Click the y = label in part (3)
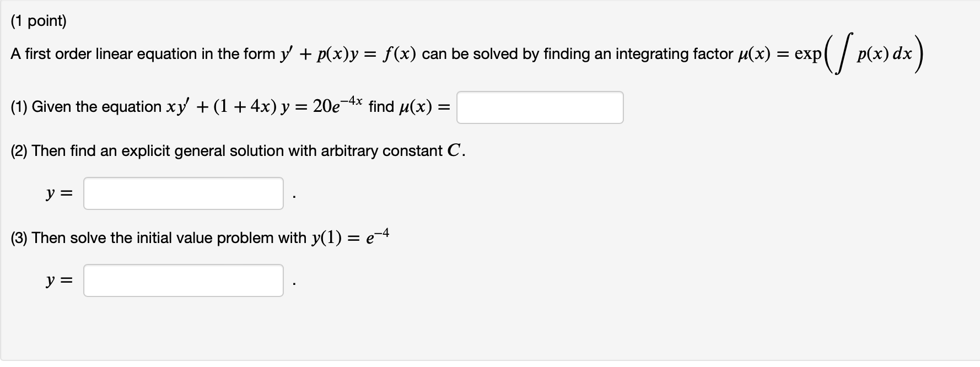The width and height of the screenshot is (980, 367). pos(58,280)
